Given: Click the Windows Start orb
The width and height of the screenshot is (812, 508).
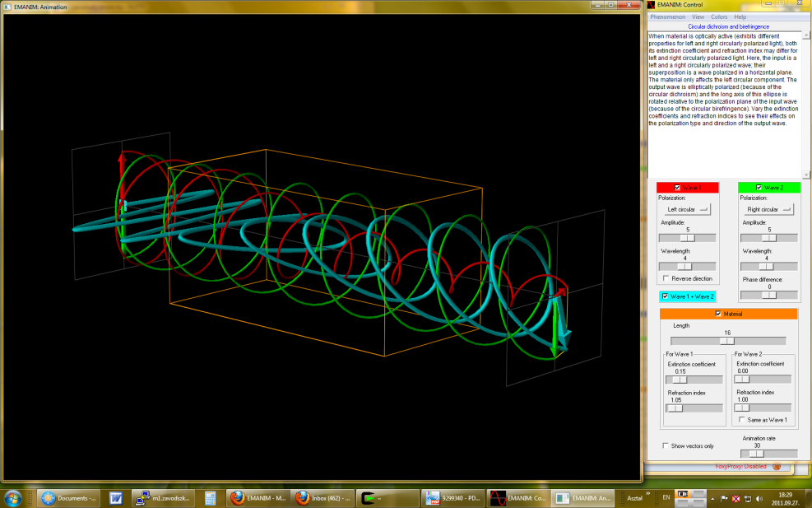Looking at the screenshot, I should click(x=14, y=497).
